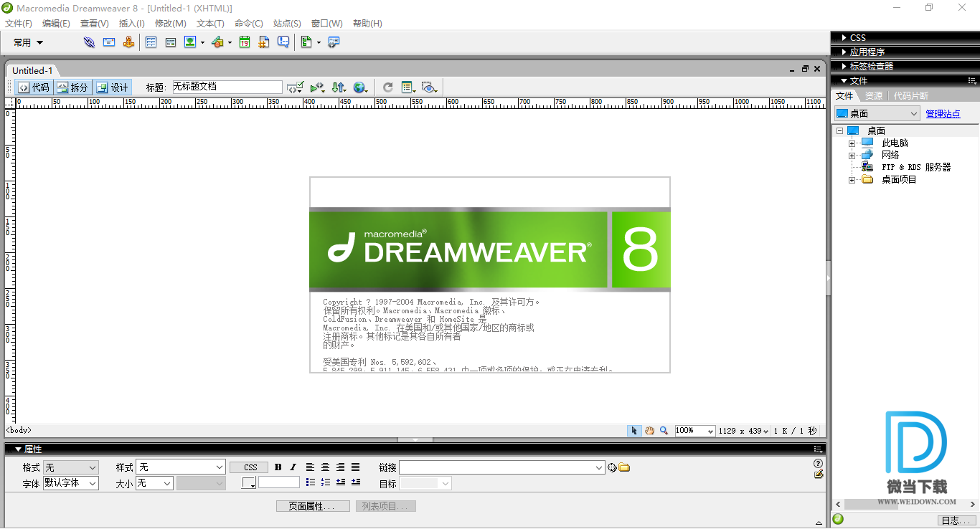Open the tag chooser icon
980x529 pixels.
tap(334, 42)
